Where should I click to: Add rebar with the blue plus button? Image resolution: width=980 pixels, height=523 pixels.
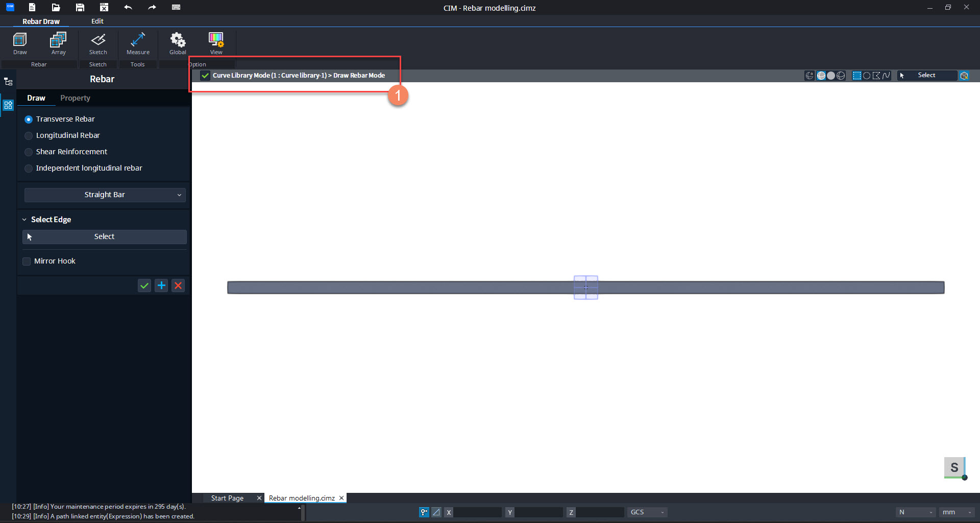click(161, 286)
